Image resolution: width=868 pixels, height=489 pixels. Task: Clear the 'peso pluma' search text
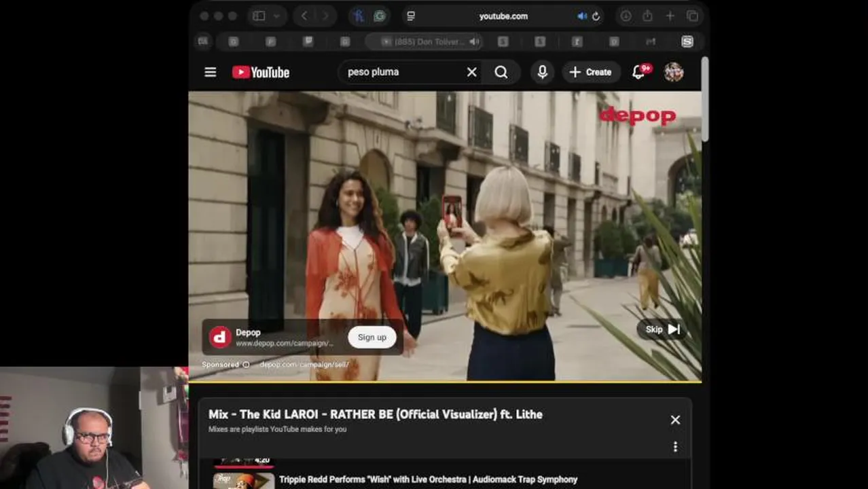(x=471, y=72)
